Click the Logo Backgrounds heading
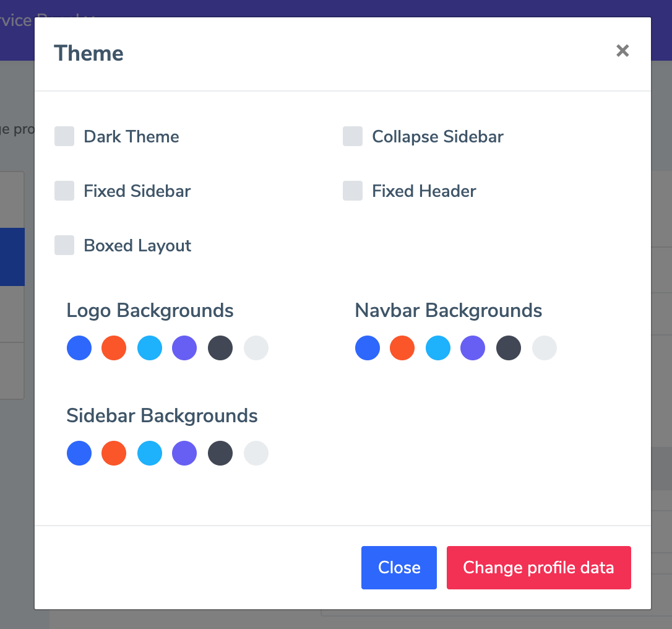This screenshot has width=672, height=629. click(x=150, y=311)
